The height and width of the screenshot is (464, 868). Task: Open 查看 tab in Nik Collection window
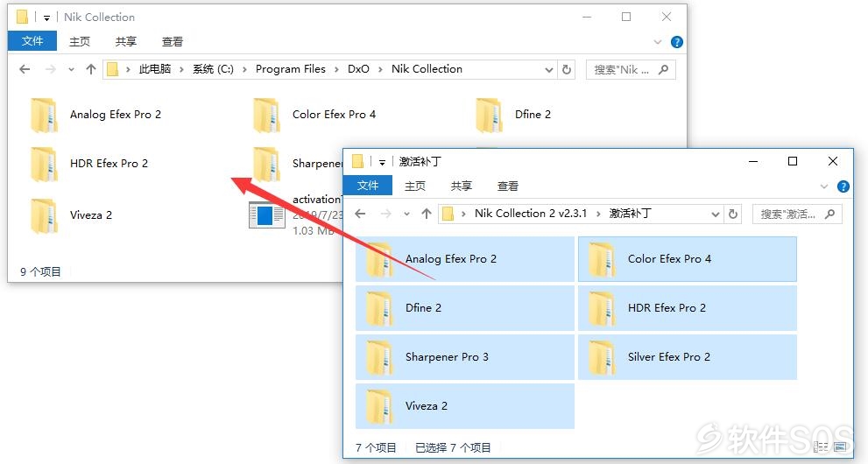[173, 41]
